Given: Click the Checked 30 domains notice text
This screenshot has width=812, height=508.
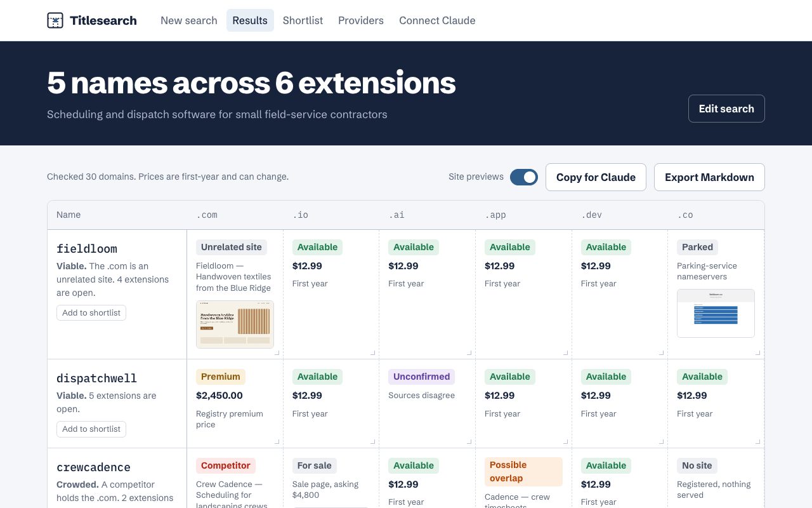Looking at the screenshot, I should coord(167,177).
